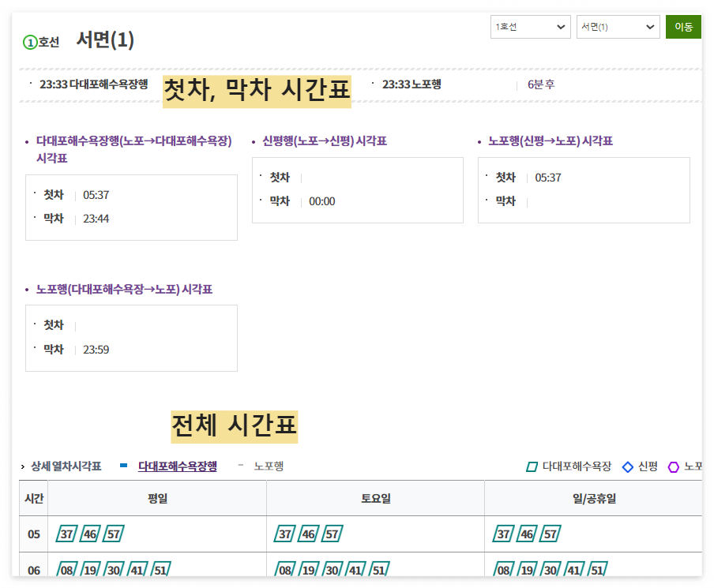Image resolution: width=714 pixels, height=588 pixels.
Task: Click the chevron on the station dropdown
Action: click(651, 26)
